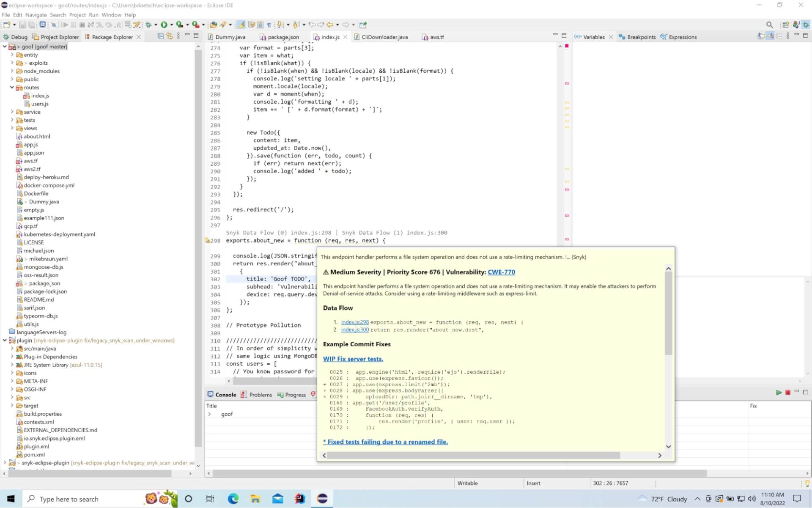Click Collapse All in Package Explorer
Viewport: 812px width, 508px height.
pyautogui.click(x=161, y=36)
